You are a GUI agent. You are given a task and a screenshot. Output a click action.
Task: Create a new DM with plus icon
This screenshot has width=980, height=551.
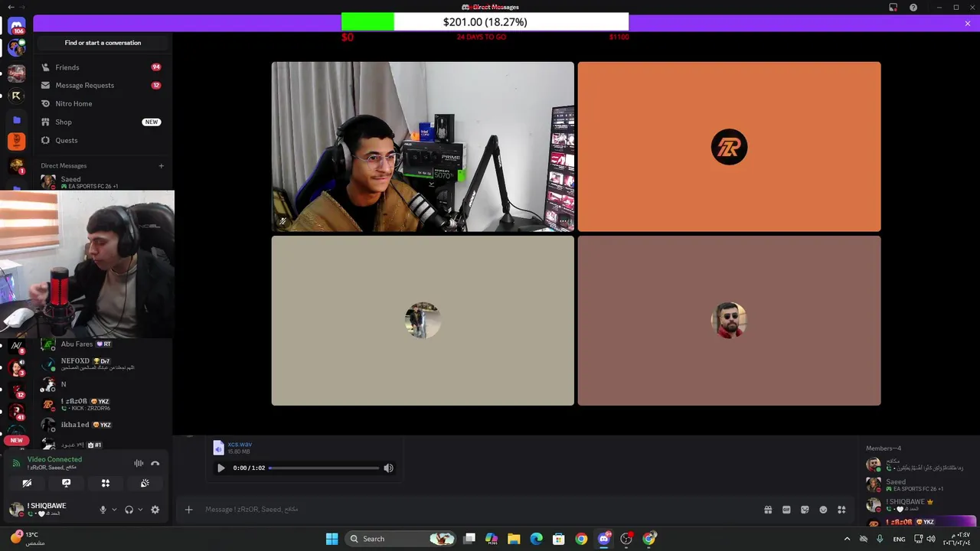point(161,165)
